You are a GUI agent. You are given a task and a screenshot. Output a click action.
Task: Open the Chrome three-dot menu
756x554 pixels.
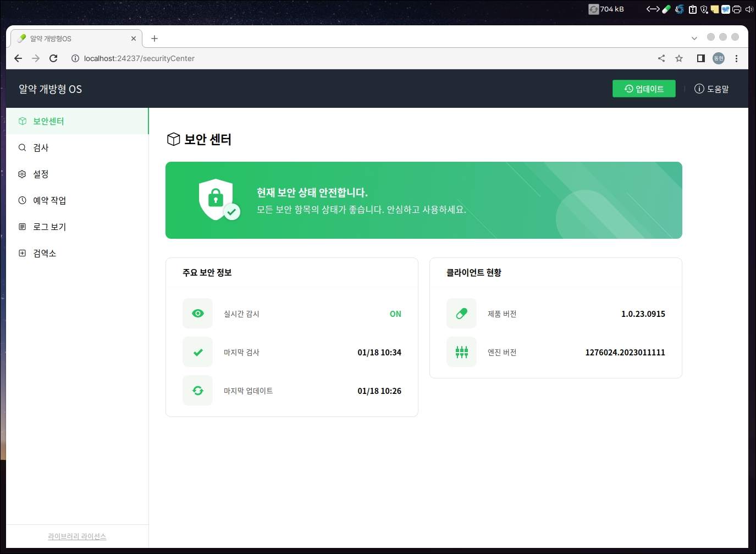click(736, 58)
